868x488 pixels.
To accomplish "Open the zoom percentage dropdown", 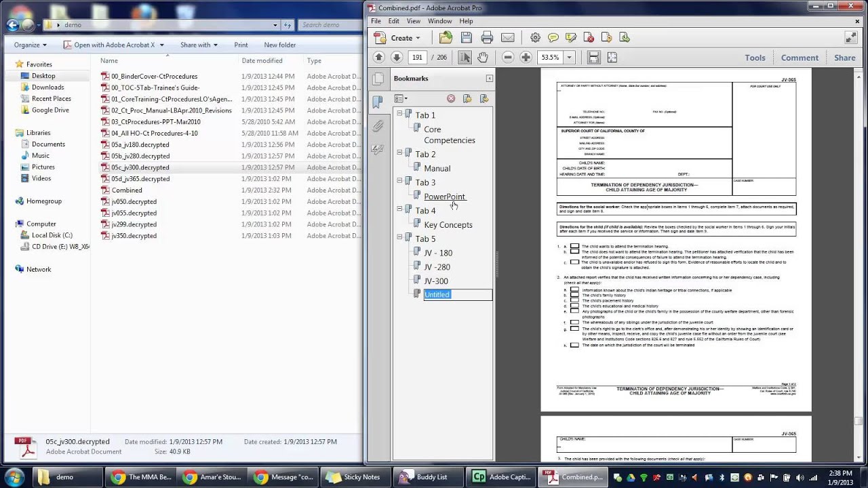I will coord(570,58).
